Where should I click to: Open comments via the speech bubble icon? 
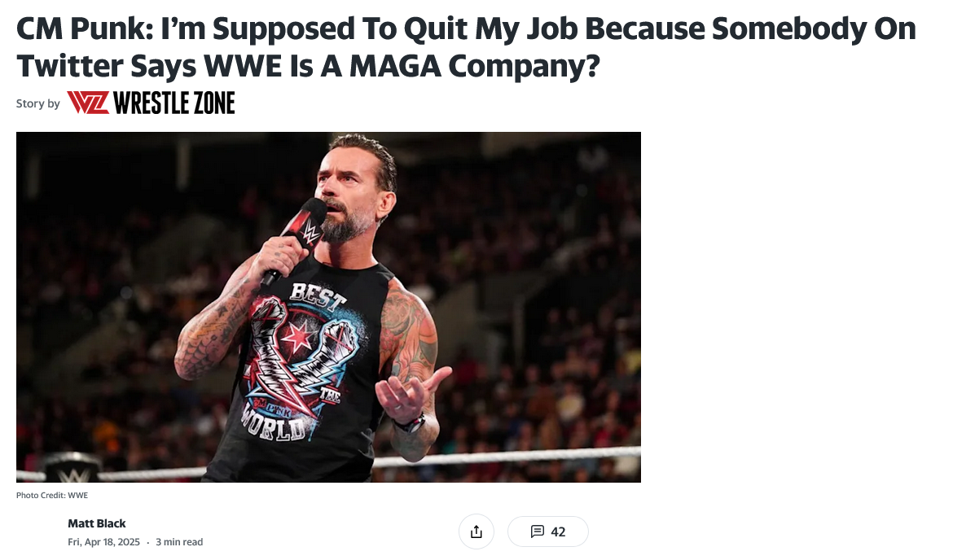point(537,532)
